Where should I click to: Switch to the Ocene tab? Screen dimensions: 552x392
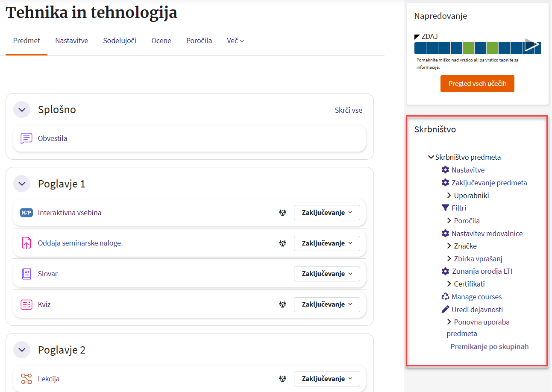161,41
